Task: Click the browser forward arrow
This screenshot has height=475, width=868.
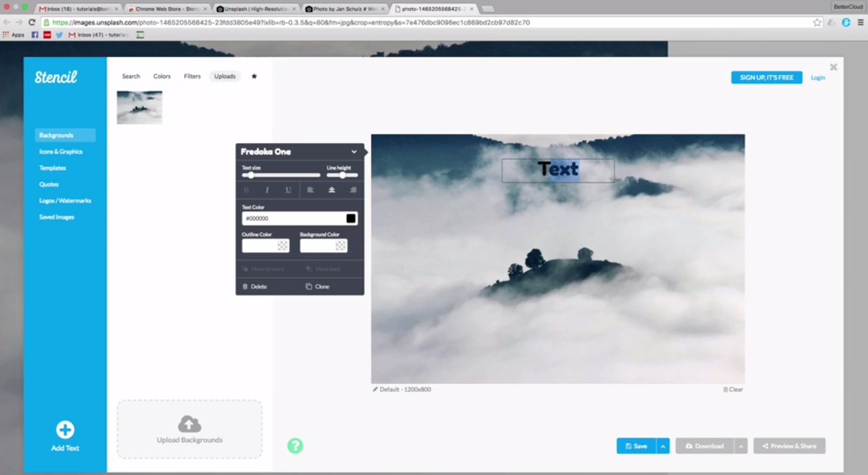Action: 19,22
